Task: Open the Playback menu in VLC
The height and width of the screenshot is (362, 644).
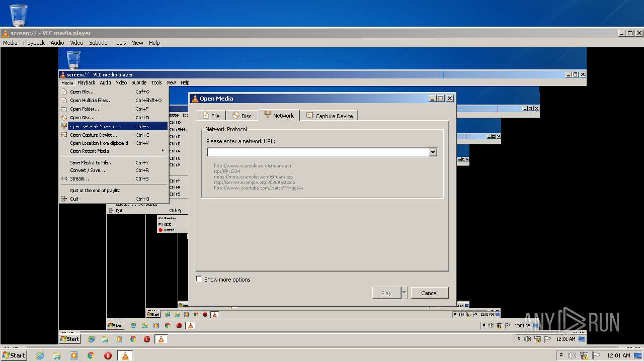Action: (x=34, y=43)
